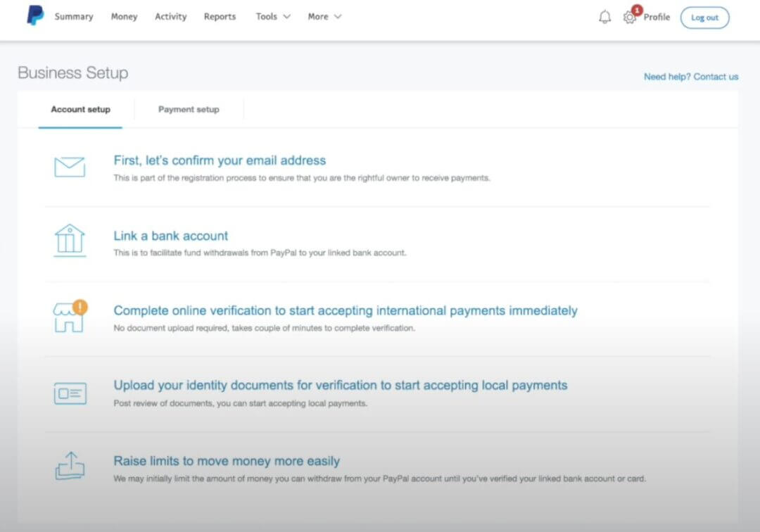Expand the Tools dropdown

[273, 16]
